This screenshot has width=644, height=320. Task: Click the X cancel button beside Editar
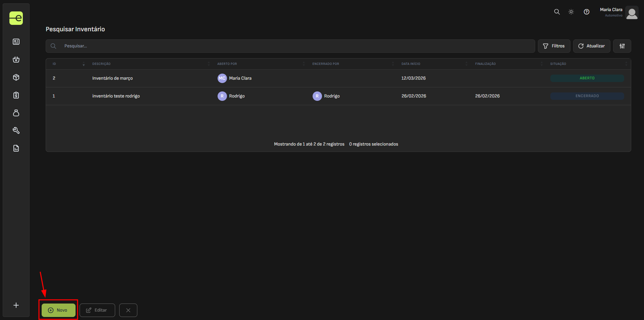[x=128, y=310]
